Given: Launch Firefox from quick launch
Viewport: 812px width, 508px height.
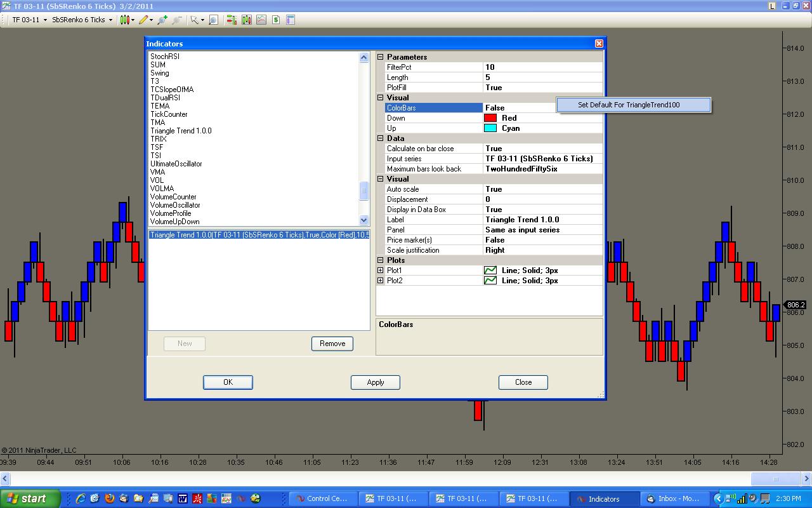Looking at the screenshot, I should tap(109, 498).
